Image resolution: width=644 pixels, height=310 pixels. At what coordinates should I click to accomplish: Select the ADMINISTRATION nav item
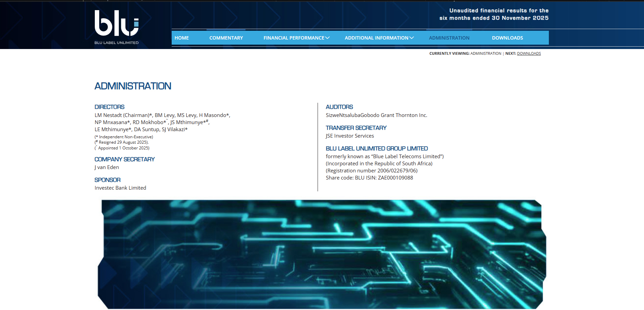pos(449,38)
